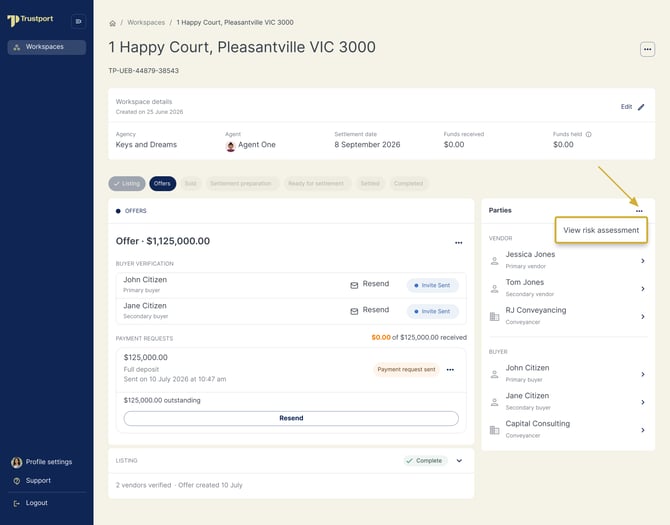Viewport: 670px width, 525px height.
Task: Click the pencil icon next to Edit
Action: 641,107
